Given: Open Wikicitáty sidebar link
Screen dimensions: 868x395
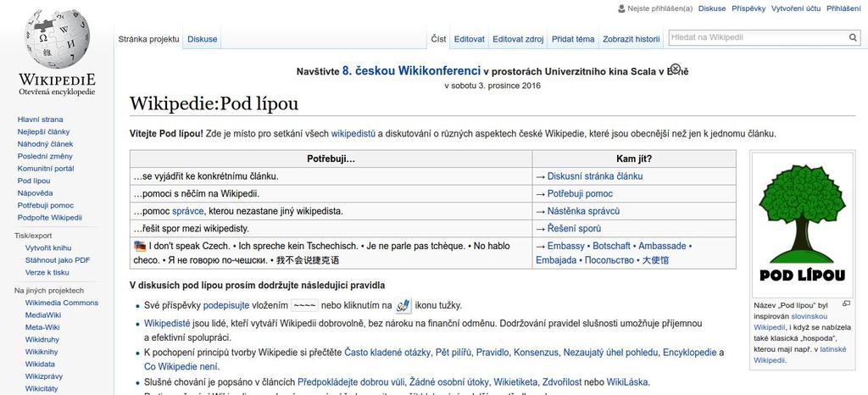Looking at the screenshot, I should click(x=42, y=388).
